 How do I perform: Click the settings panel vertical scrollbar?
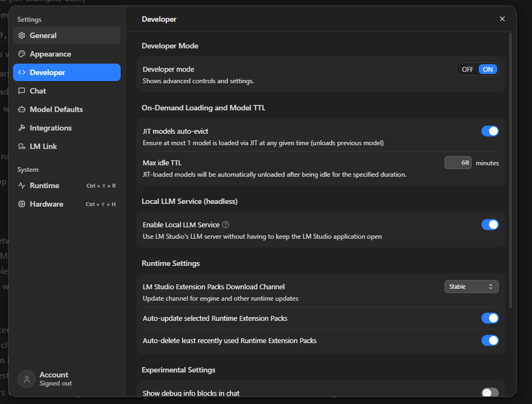(x=510, y=170)
